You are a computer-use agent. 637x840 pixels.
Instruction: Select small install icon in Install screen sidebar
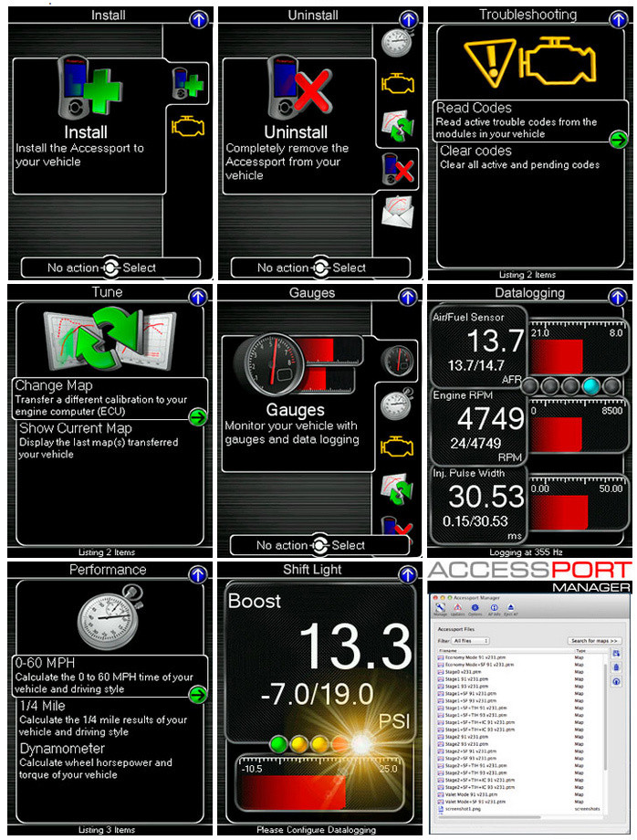tap(187, 83)
